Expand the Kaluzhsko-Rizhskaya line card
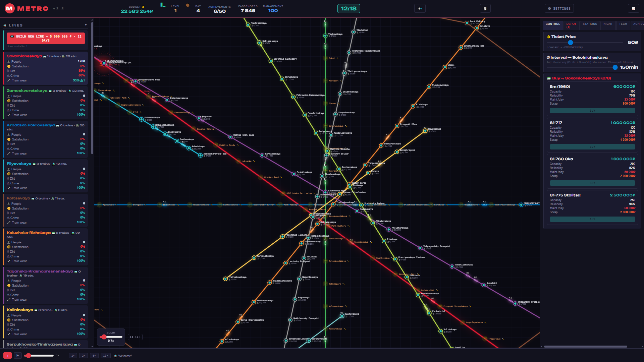Image resolution: width=644 pixels, height=362 pixels. coord(46,247)
